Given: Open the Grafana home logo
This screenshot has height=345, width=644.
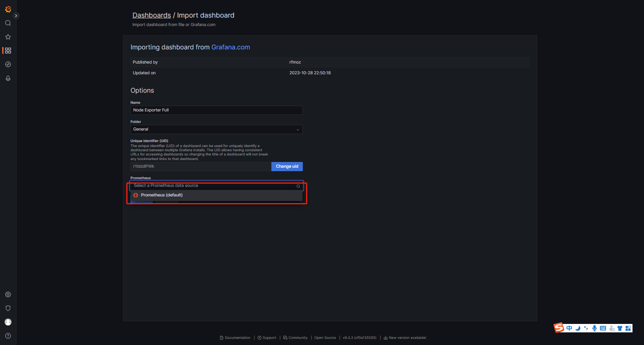Looking at the screenshot, I should pos(8,9).
